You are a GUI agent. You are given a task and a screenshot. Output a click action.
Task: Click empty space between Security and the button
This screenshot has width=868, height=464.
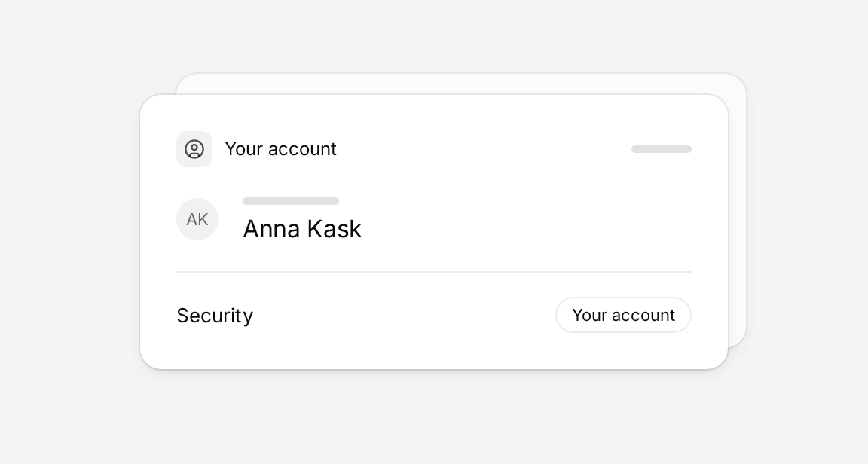[x=404, y=315]
